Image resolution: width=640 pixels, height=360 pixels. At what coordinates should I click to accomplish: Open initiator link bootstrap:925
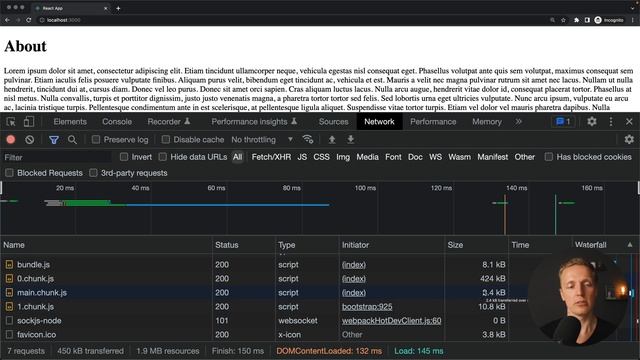click(x=367, y=307)
